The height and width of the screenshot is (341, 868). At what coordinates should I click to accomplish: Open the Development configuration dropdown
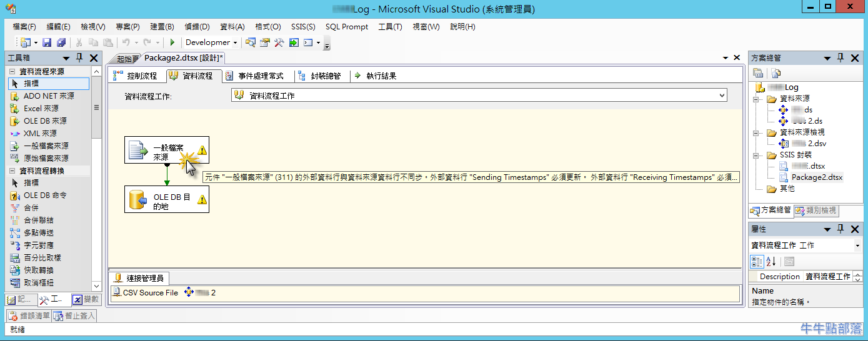point(235,42)
